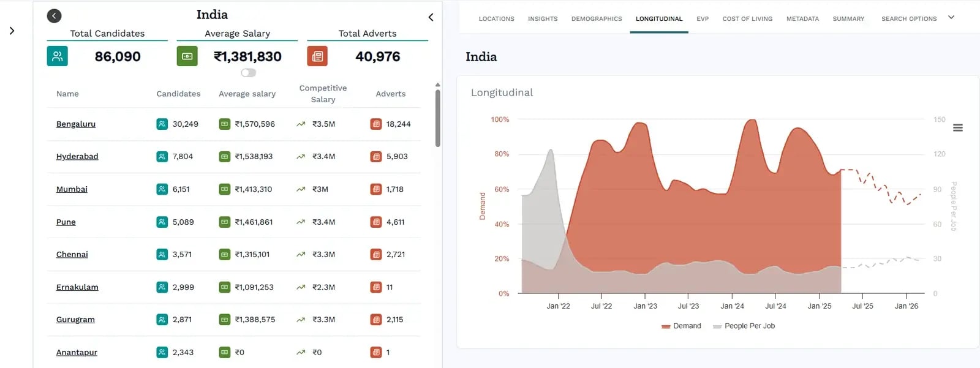Click the green Average Salary icon
980x368 pixels.
pos(187,56)
